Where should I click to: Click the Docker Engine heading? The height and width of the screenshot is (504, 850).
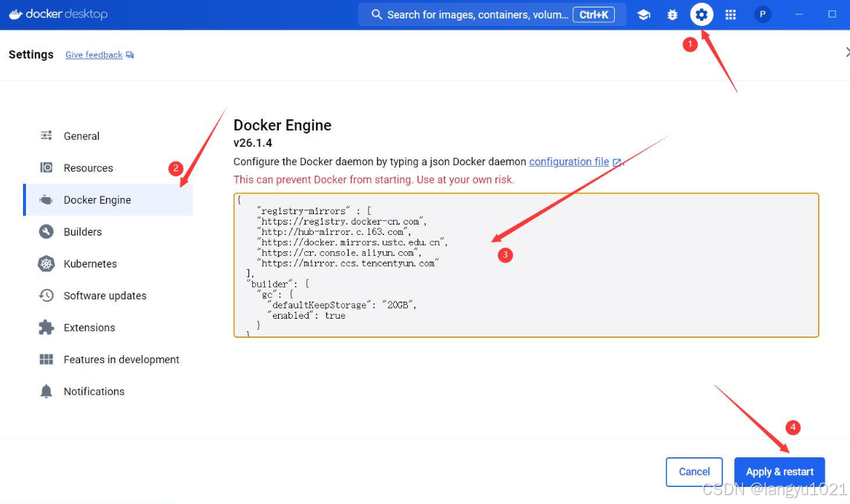pos(283,125)
